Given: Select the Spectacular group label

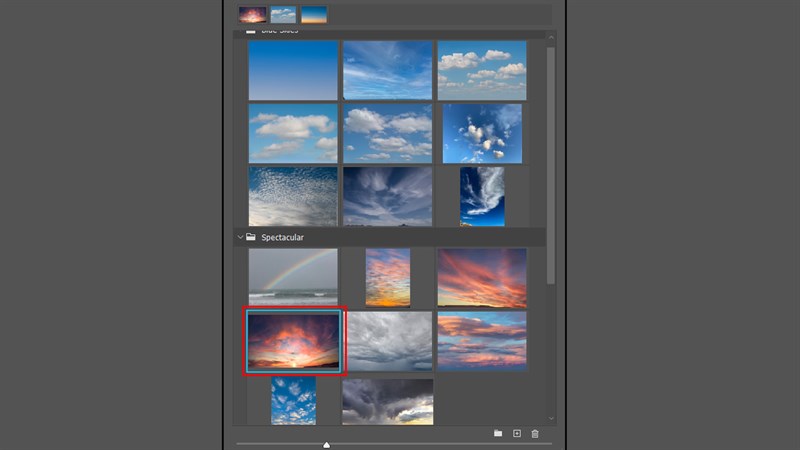Looking at the screenshot, I should coord(282,237).
